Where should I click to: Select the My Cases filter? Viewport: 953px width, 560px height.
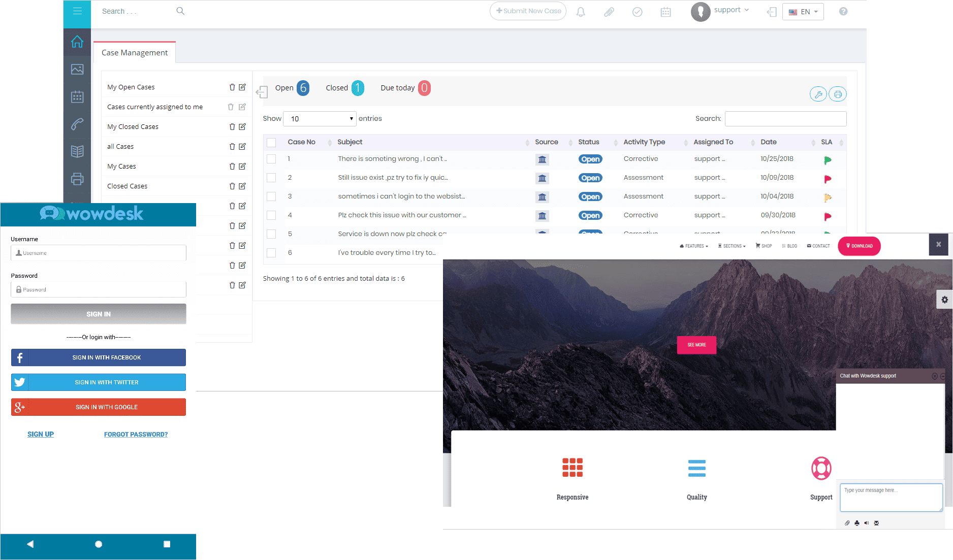pyautogui.click(x=121, y=166)
